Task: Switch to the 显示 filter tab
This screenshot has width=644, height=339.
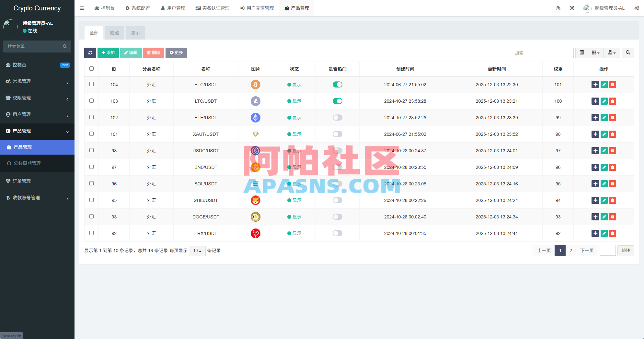Action: [x=135, y=33]
